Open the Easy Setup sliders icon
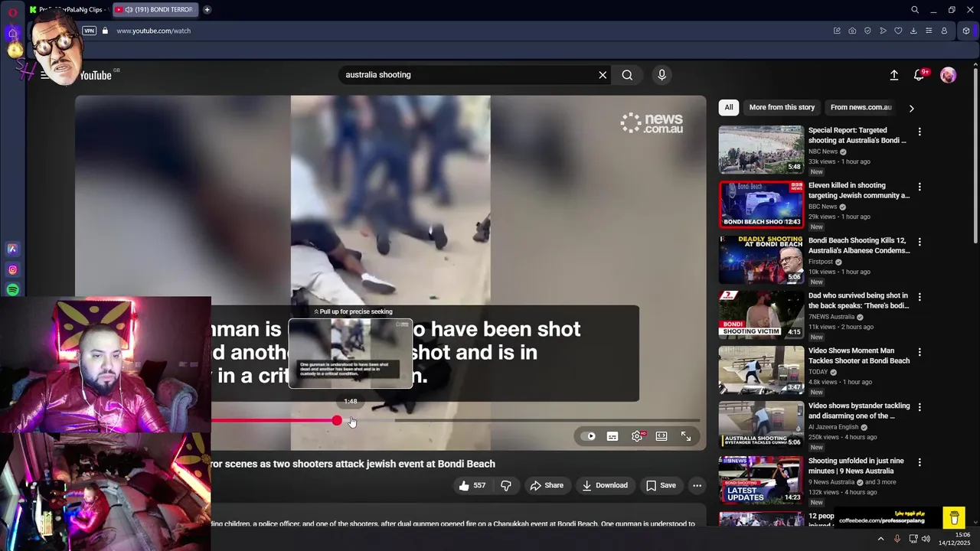Screen dimensions: 980x551 coord(929,31)
